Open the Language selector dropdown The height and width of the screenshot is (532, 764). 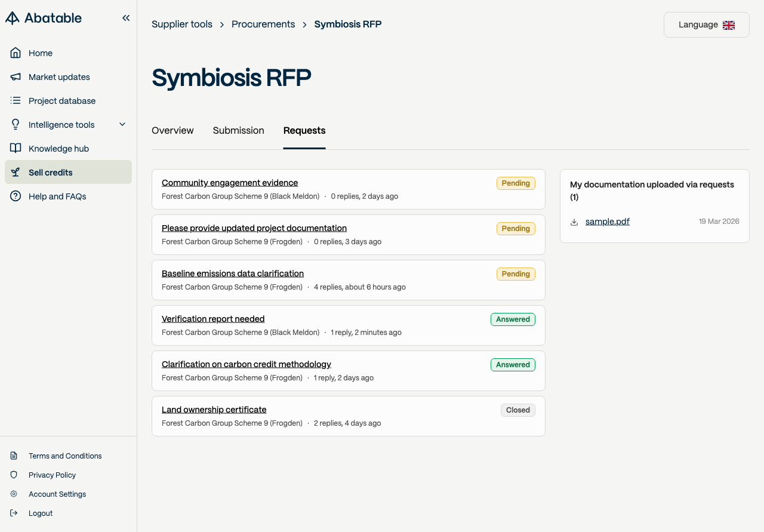(x=706, y=25)
